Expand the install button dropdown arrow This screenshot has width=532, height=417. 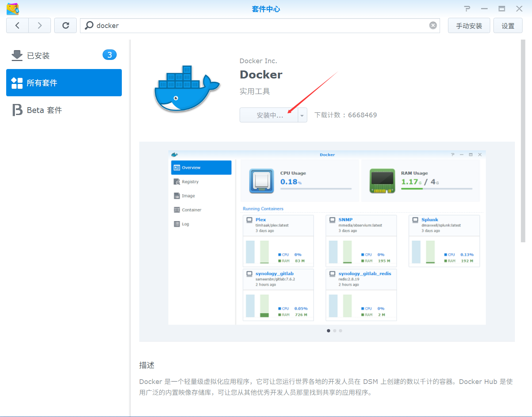pos(302,115)
